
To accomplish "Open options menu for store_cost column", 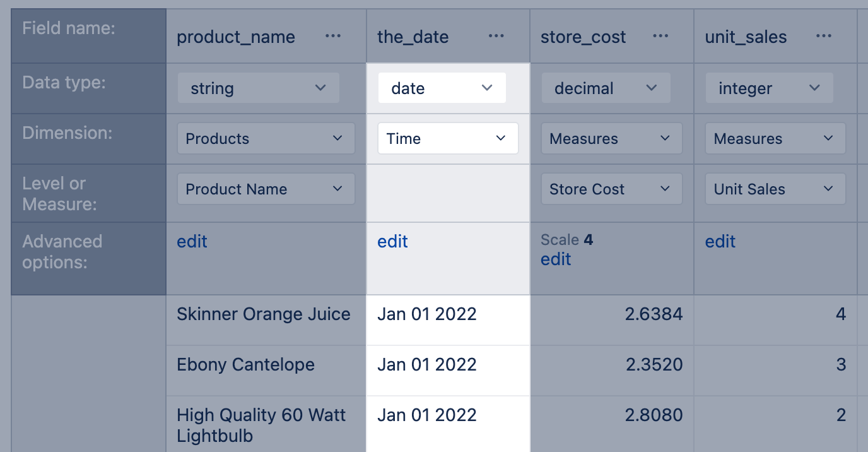I will pos(660,36).
